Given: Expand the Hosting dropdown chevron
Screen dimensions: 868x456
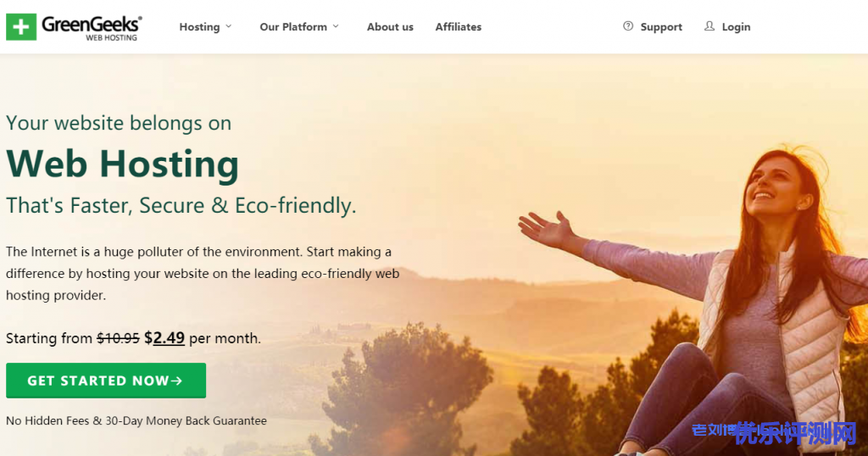Looking at the screenshot, I should pyautogui.click(x=229, y=26).
